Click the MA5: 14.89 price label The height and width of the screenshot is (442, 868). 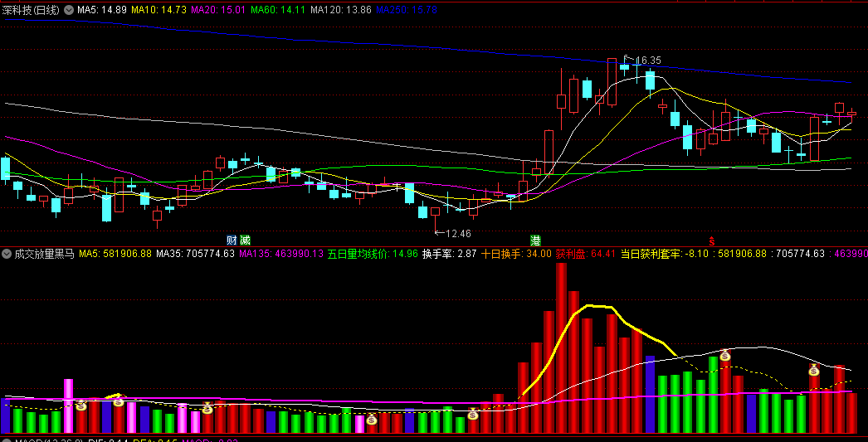point(102,10)
